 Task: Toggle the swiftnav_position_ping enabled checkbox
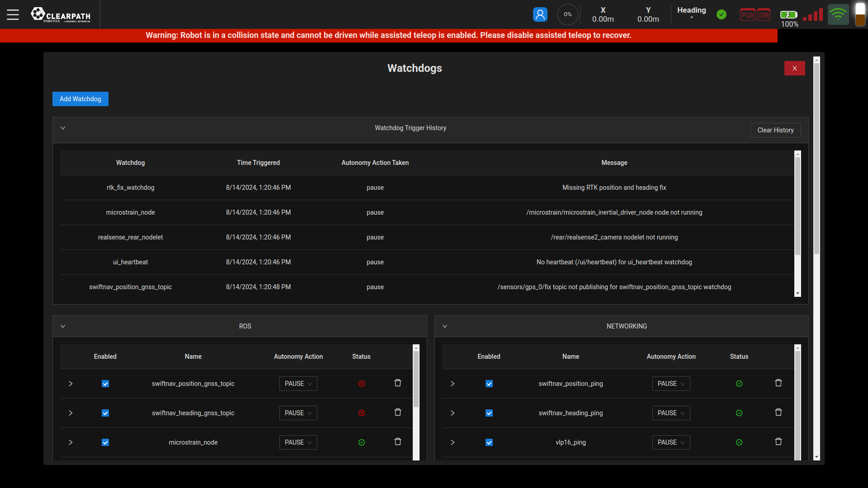pyautogui.click(x=489, y=384)
